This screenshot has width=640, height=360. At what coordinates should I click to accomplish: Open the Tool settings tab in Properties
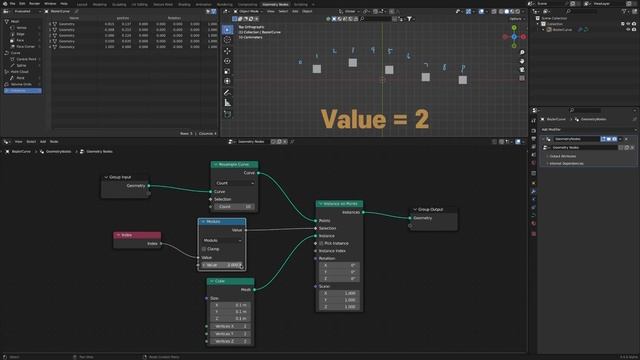point(533,121)
